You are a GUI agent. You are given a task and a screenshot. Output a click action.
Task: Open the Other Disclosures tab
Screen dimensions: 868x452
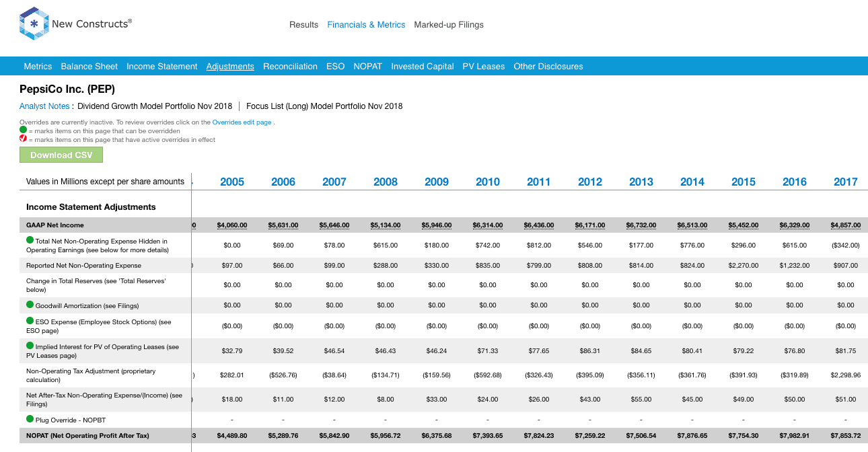(548, 67)
